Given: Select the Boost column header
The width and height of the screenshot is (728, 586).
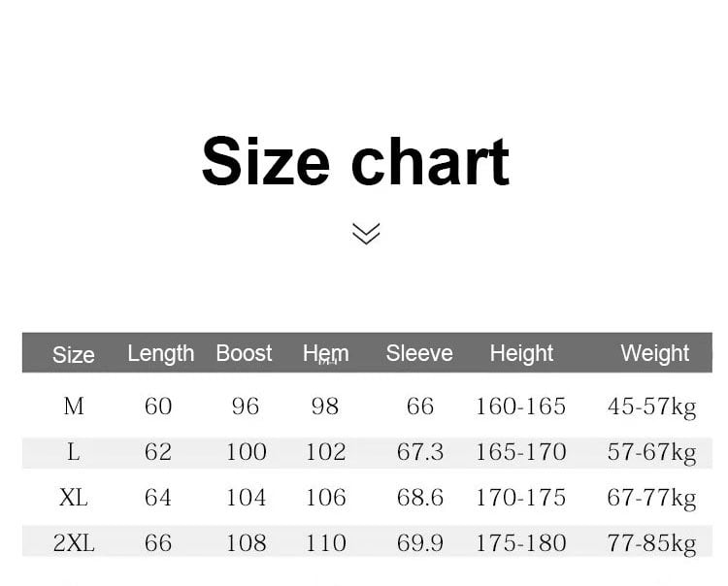Looking at the screenshot, I should click(x=244, y=353).
